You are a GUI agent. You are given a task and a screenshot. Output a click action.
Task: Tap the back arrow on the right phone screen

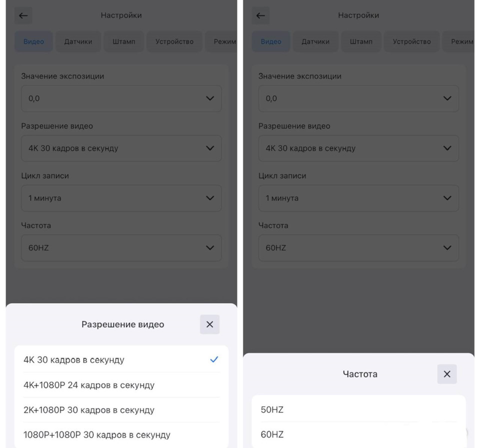click(x=260, y=15)
